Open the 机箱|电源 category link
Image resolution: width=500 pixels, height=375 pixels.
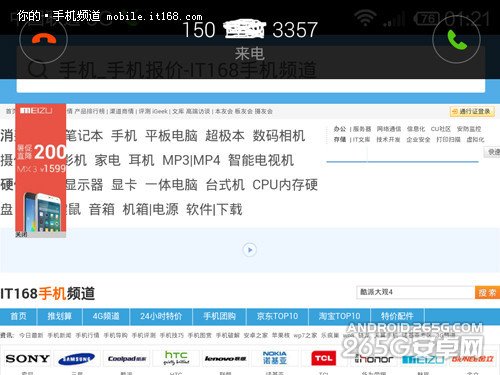pyautogui.click(x=150, y=209)
